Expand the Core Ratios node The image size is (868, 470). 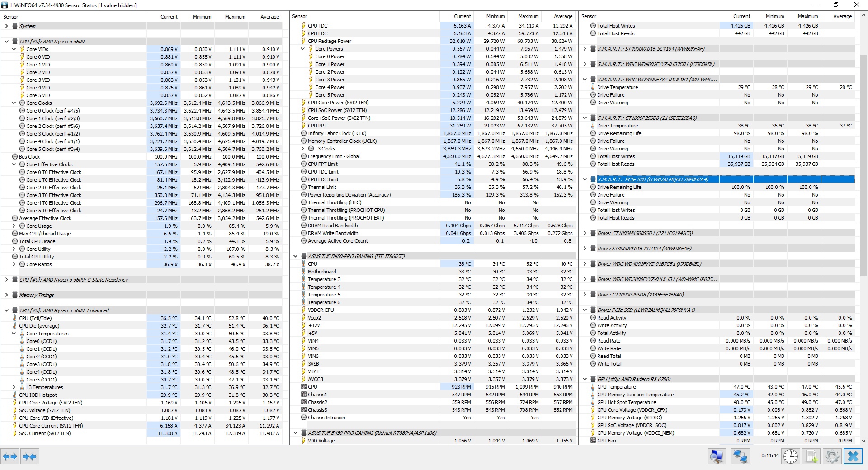pyautogui.click(x=14, y=264)
